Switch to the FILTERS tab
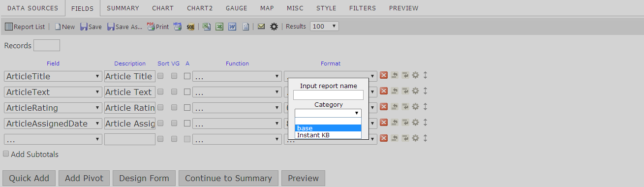Viewport: 644px width, 187px height. 363,8
